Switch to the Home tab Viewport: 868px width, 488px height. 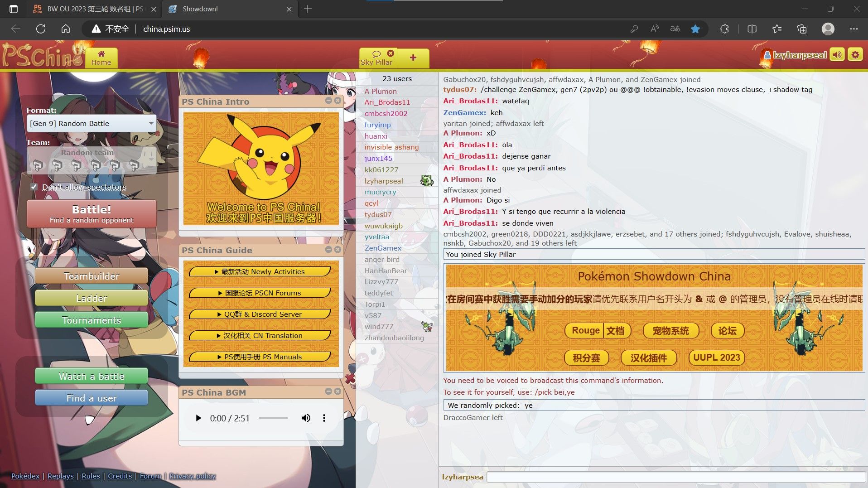[x=101, y=58]
